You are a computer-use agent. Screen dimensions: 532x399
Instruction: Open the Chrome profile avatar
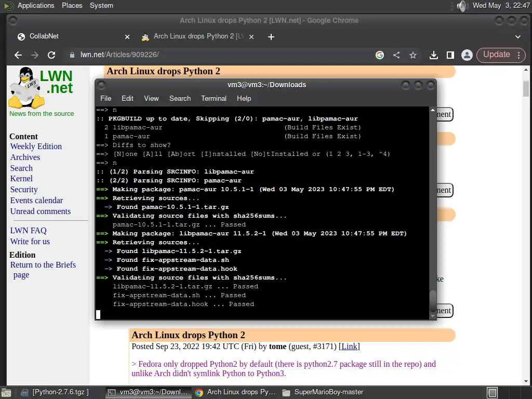[467, 55]
